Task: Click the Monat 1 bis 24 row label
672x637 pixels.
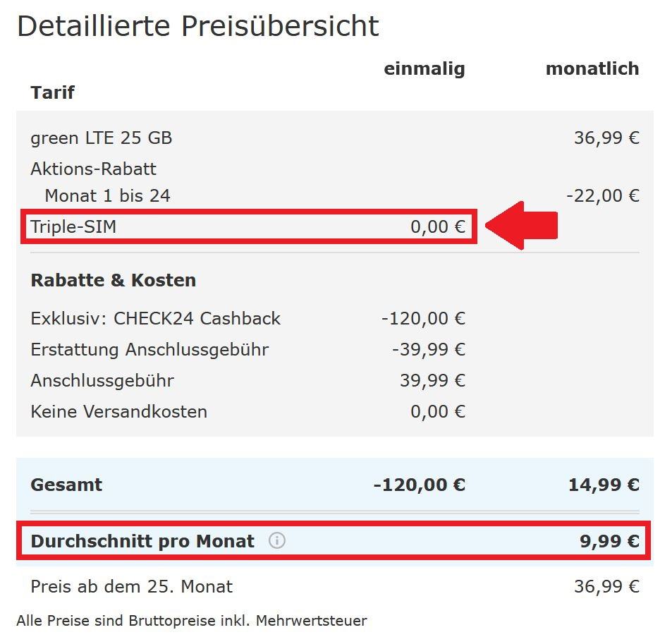Action: [107, 195]
